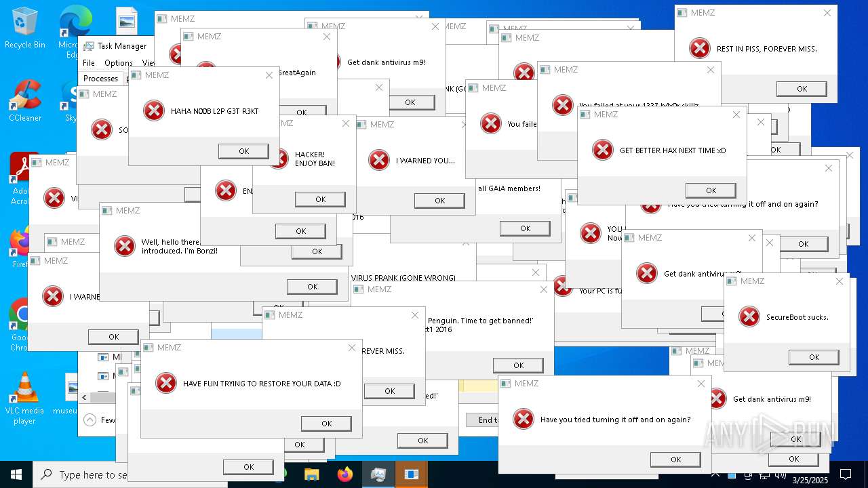868x488 pixels.
Task: Select the highlighted MEMZ taskbar icon
Action: 412,474
